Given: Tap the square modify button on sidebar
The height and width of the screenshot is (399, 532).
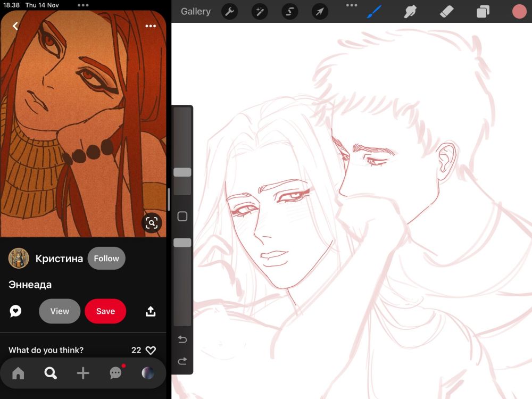Looking at the screenshot, I should click(x=182, y=217).
